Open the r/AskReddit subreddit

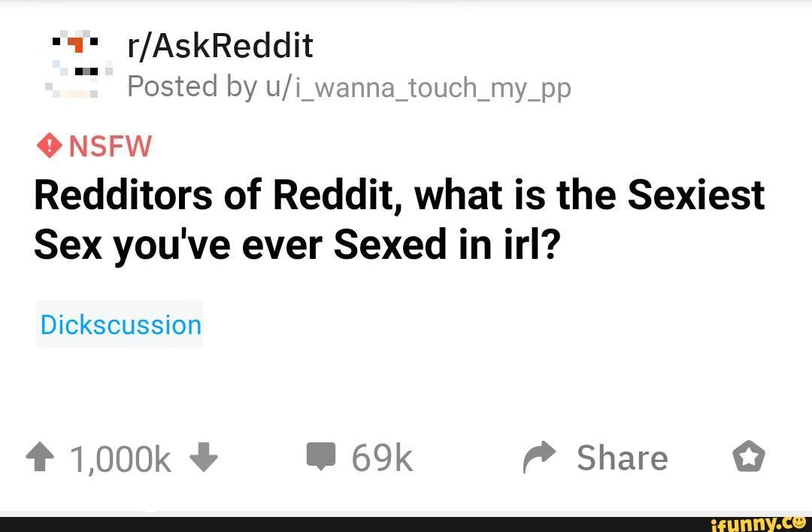[220, 47]
